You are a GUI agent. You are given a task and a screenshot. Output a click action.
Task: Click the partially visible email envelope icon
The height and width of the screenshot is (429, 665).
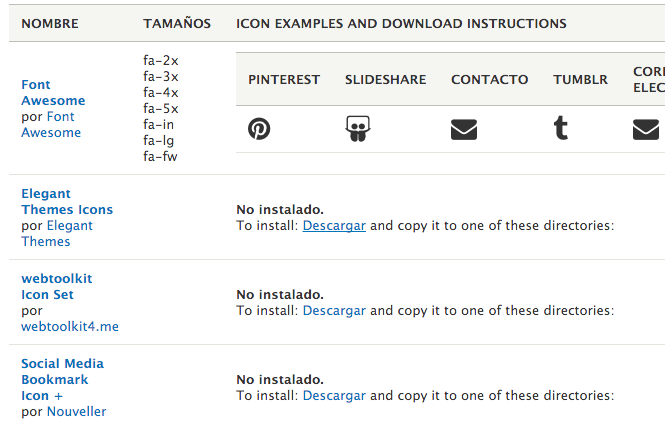(x=646, y=129)
